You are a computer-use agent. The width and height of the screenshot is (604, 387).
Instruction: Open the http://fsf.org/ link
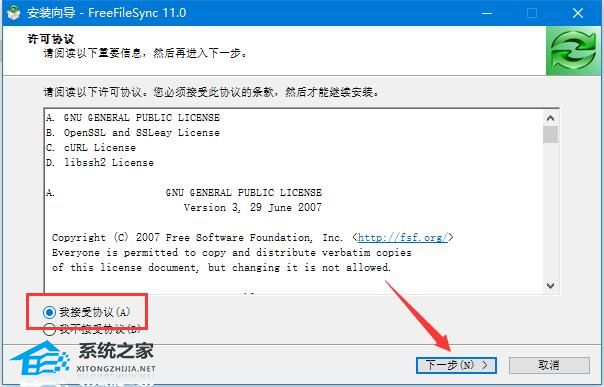pyautogui.click(x=403, y=237)
